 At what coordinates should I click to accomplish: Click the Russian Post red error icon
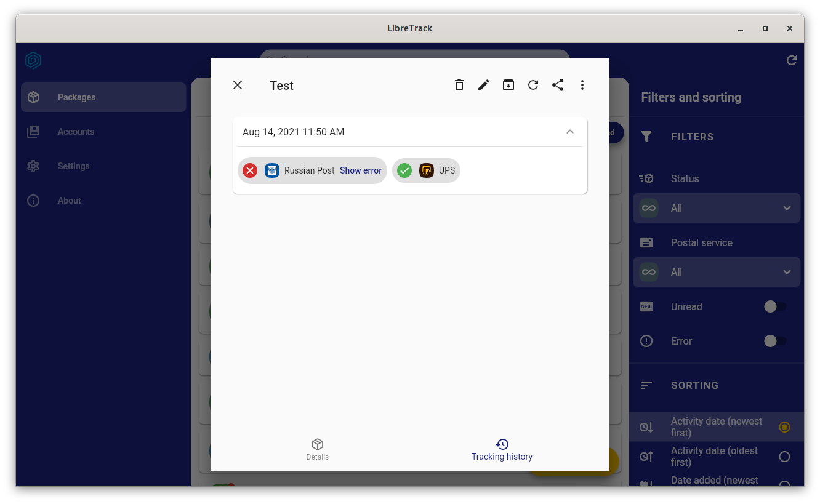tap(250, 170)
